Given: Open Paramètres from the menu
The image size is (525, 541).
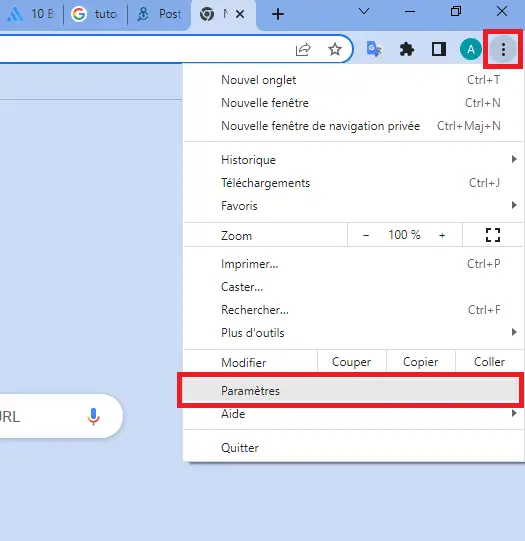Looking at the screenshot, I should click(x=350, y=391).
